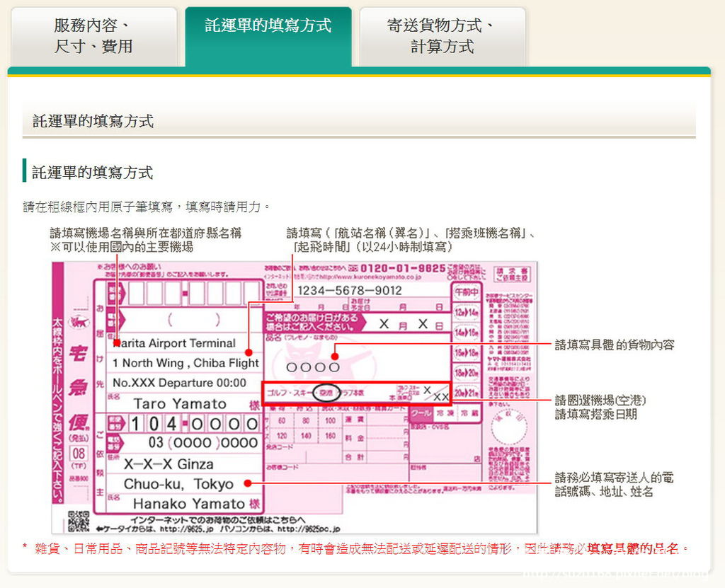The image size is (725, 588).
Task: Click the annotation 請圈選機場(空港)
Action: click(600, 400)
